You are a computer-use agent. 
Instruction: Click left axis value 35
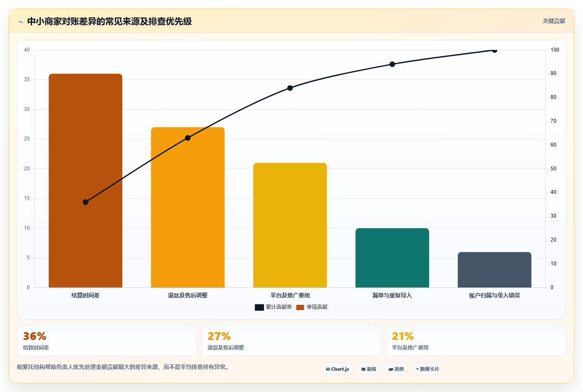click(27, 79)
